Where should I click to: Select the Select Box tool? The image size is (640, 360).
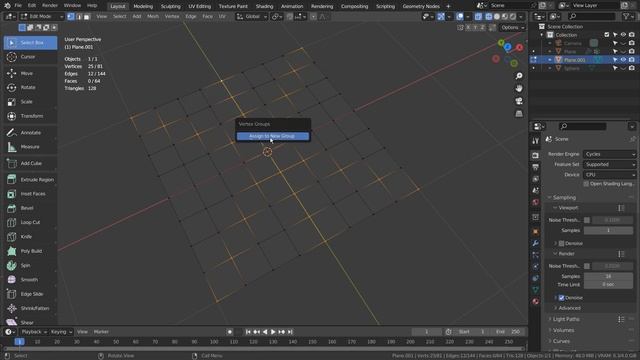tap(31, 42)
